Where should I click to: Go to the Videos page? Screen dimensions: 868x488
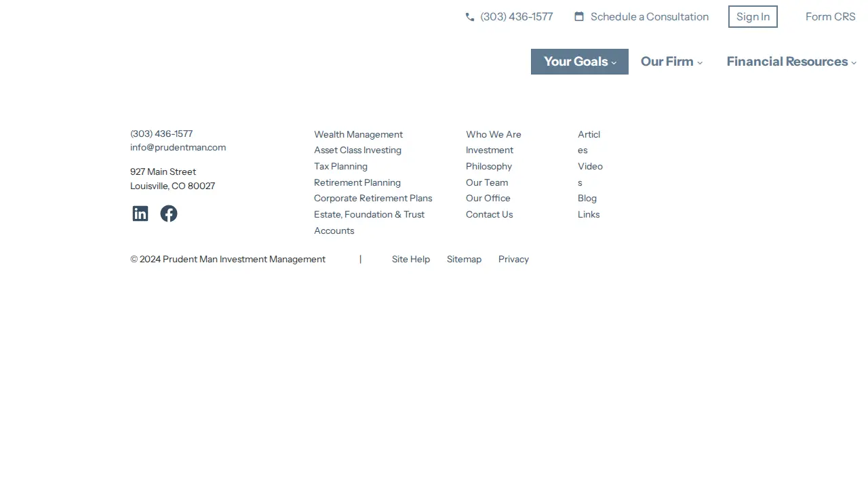590,174
